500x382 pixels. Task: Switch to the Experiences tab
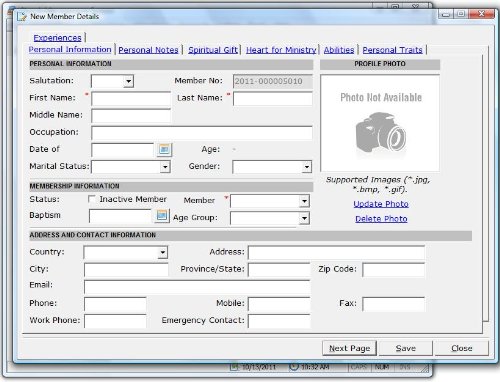(57, 38)
